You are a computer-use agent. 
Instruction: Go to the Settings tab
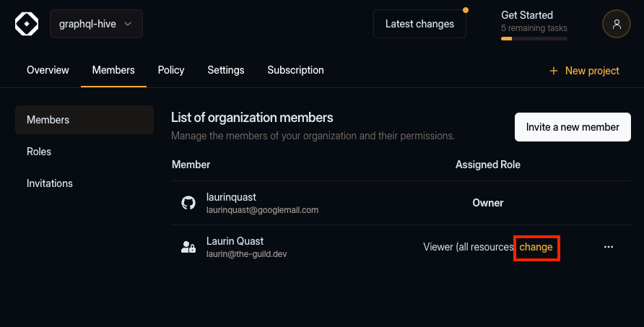click(226, 70)
